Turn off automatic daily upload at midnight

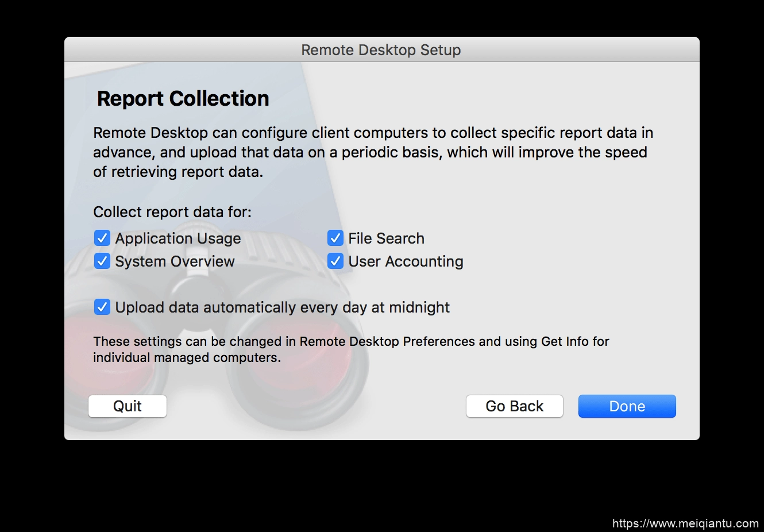pos(102,307)
